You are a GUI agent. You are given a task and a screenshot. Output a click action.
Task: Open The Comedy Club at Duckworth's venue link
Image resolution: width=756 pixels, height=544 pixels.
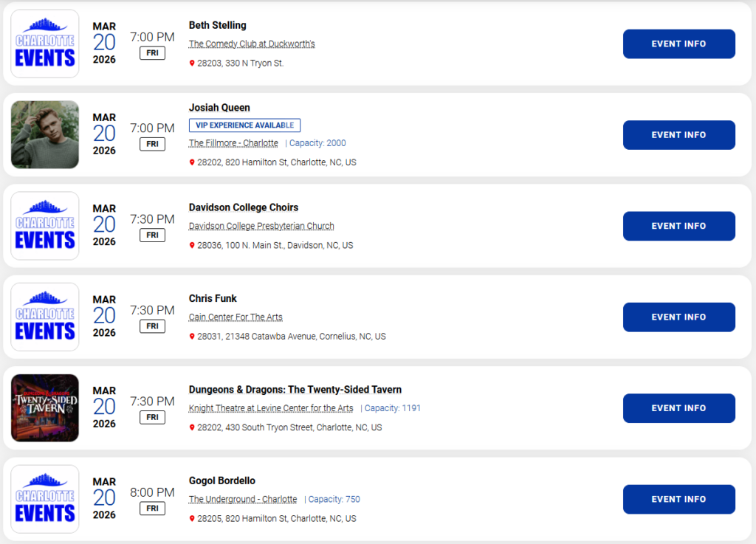click(x=252, y=44)
